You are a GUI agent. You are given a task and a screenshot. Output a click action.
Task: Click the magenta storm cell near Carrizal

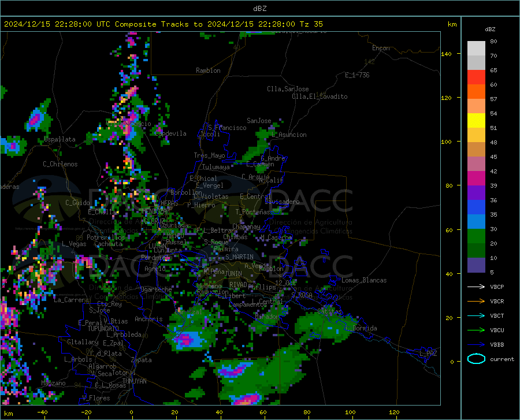pyautogui.click(x=185, y=340)
